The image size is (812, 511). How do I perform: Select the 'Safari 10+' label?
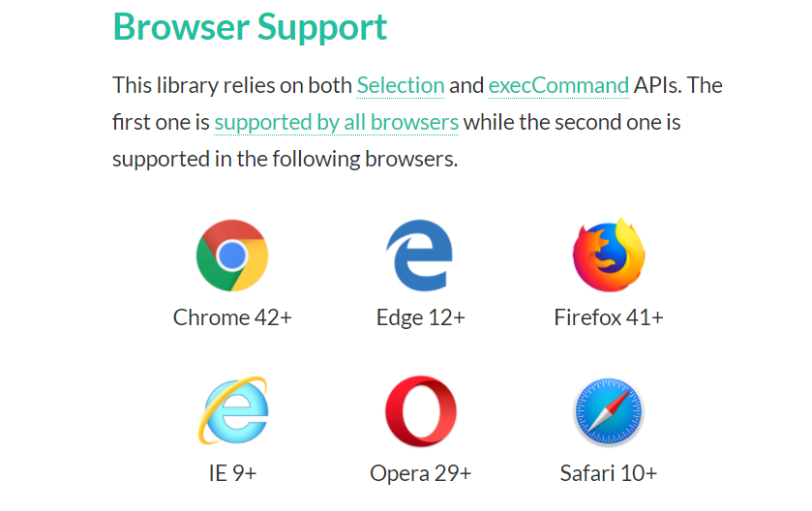coord(609,473)
